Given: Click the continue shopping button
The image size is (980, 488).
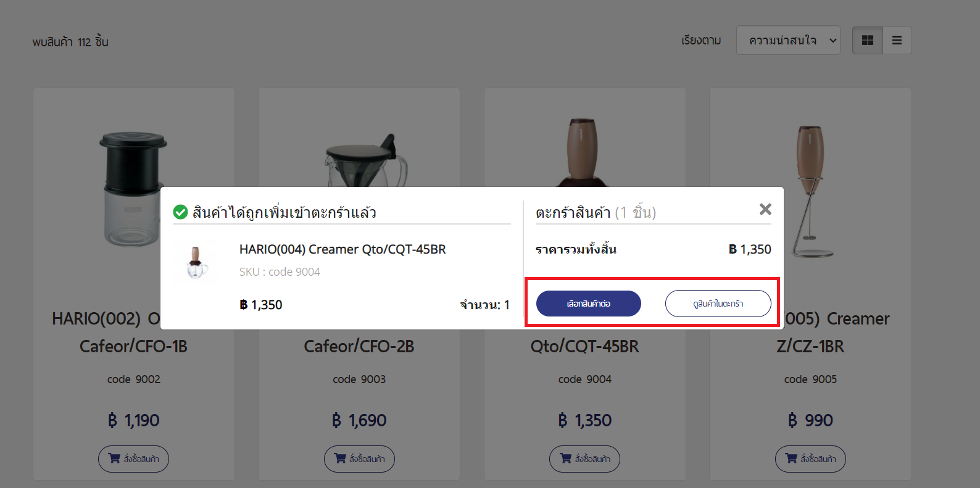Looking at the screenshot, I should pos(588,304).
